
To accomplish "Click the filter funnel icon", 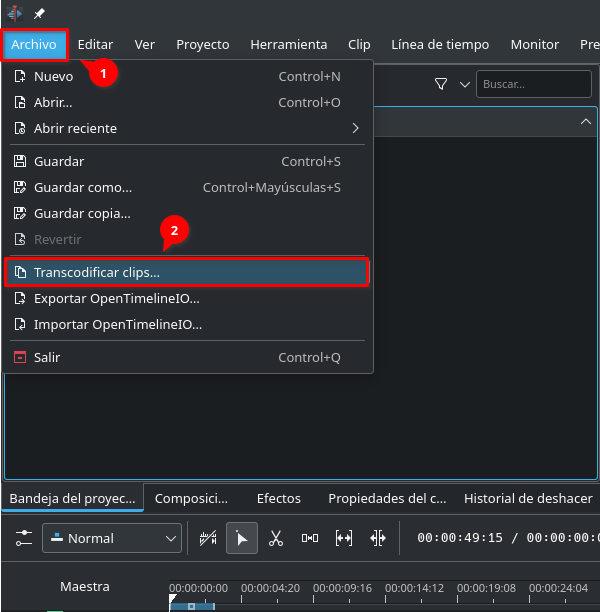I will coord(441,84).
